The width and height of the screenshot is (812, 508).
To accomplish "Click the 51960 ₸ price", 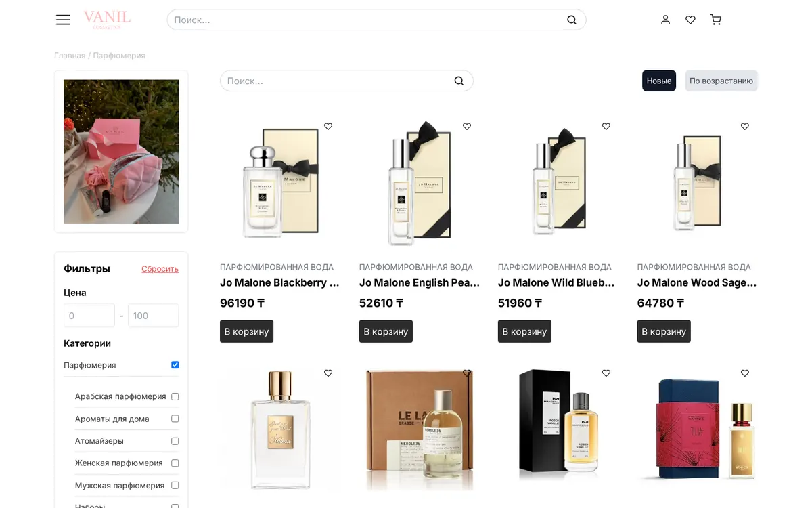I will pyautogui.click(x=520, y=303).
